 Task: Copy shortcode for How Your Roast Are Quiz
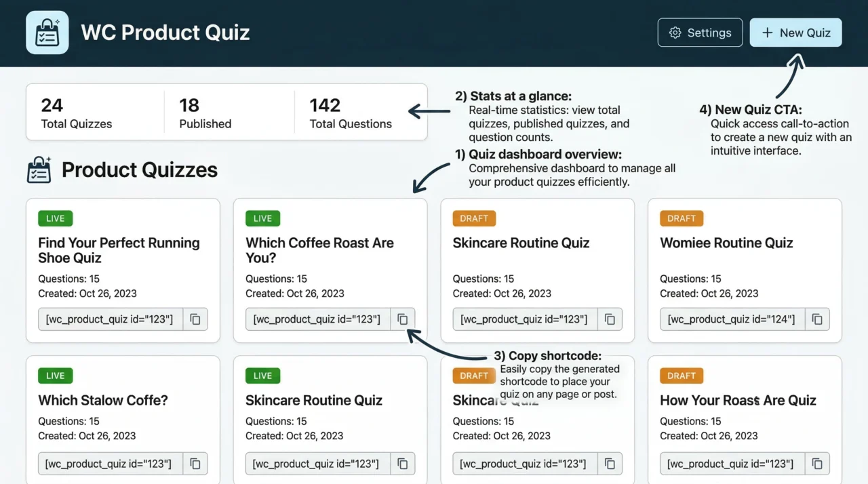click(x=817, y=464)
